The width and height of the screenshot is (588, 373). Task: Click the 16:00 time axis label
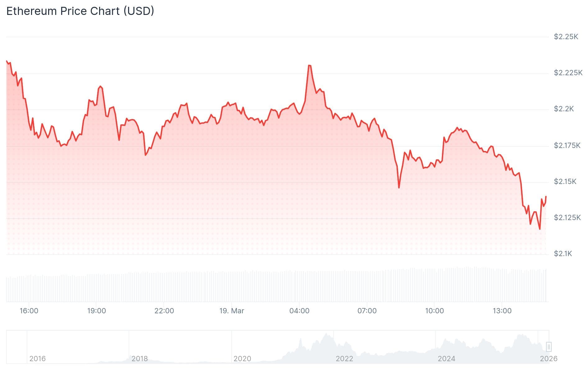click(x=29, y=311)
